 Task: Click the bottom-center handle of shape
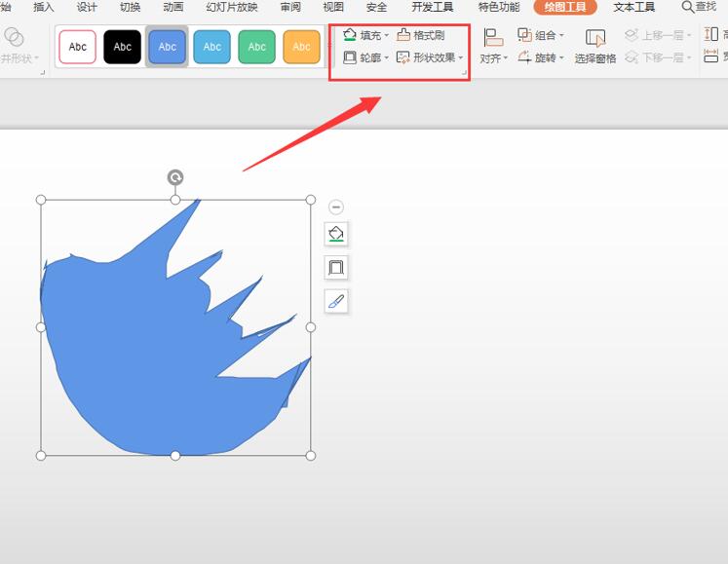click(x=175, y=455)
